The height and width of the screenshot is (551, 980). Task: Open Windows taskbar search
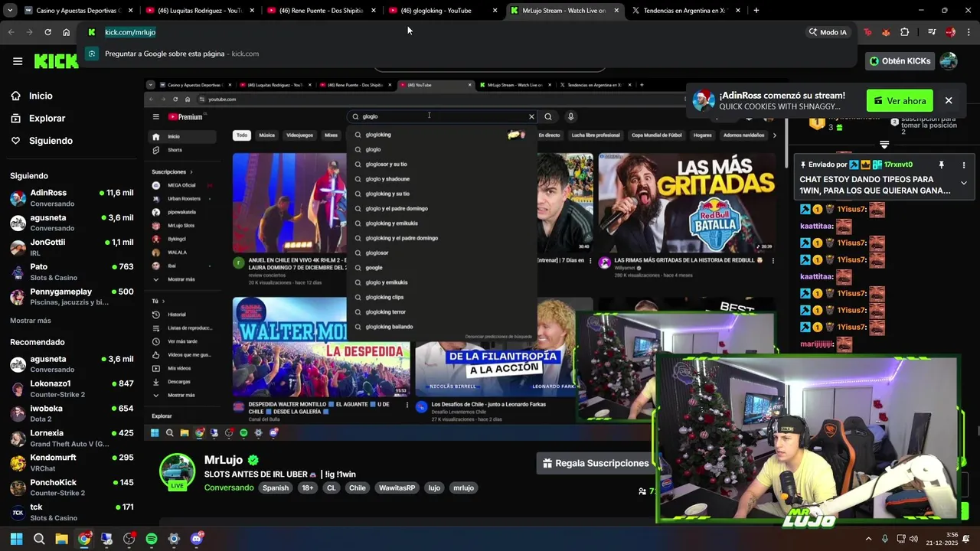click(39, 539)
